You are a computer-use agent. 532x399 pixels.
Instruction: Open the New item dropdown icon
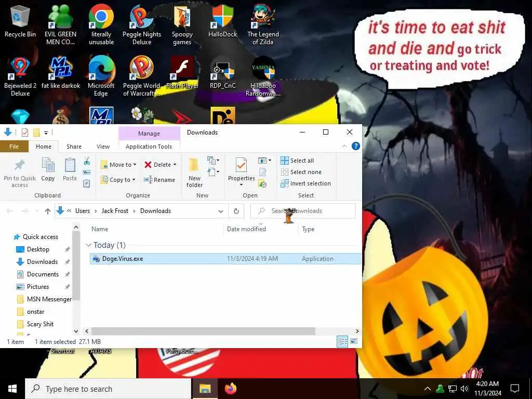[x=213, y=160]
